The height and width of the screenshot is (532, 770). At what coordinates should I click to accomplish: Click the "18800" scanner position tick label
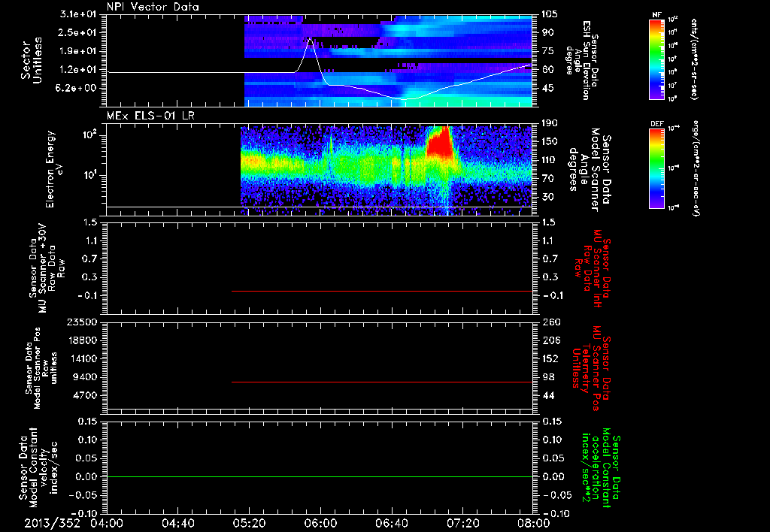pos(83,340)
